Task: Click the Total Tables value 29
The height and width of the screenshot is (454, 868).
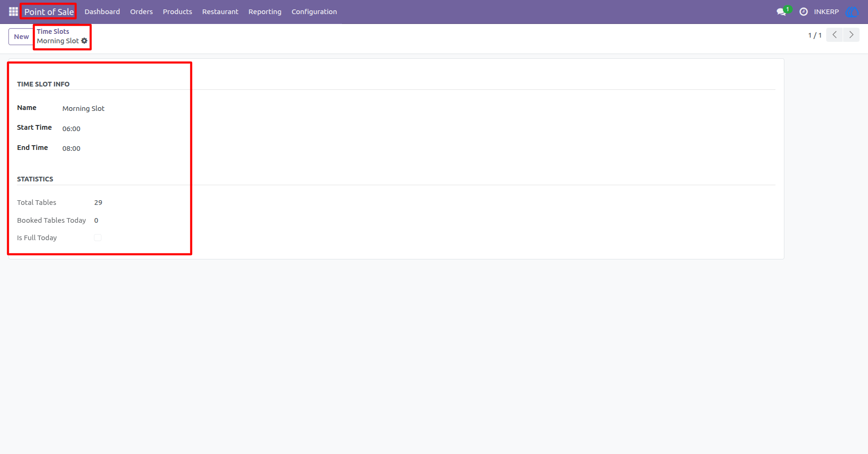Action: 98,203
